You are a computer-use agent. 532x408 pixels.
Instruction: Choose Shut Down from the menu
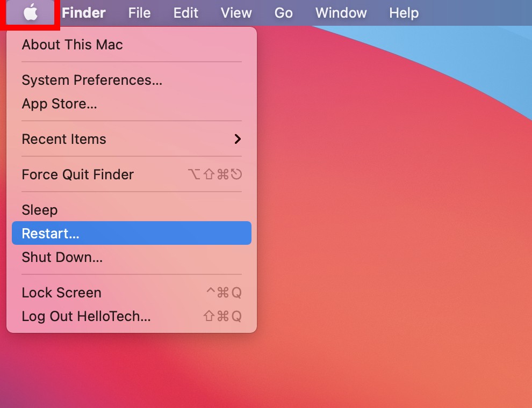pyautogui.click(x=62, y=257)
